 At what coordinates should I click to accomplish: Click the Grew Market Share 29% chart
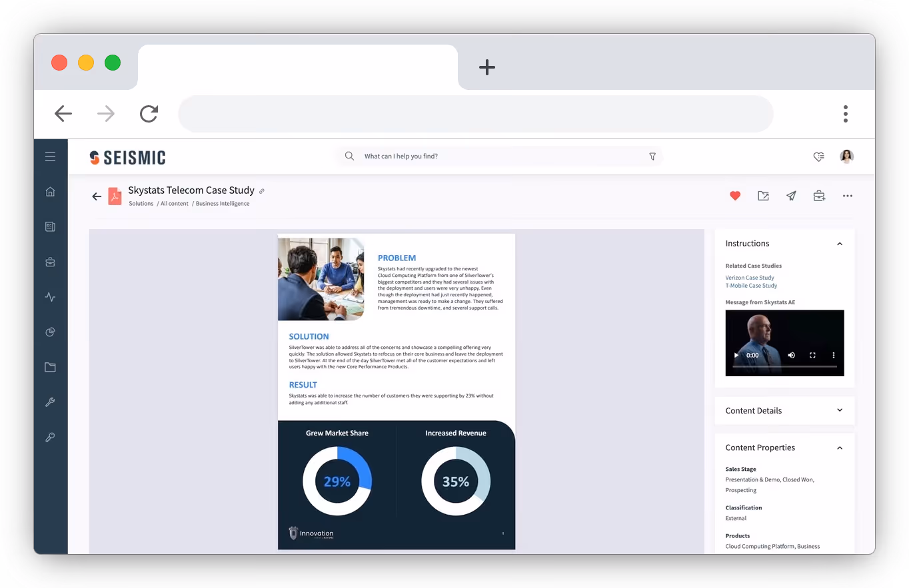pyautogui.click(x=337, y=481)
